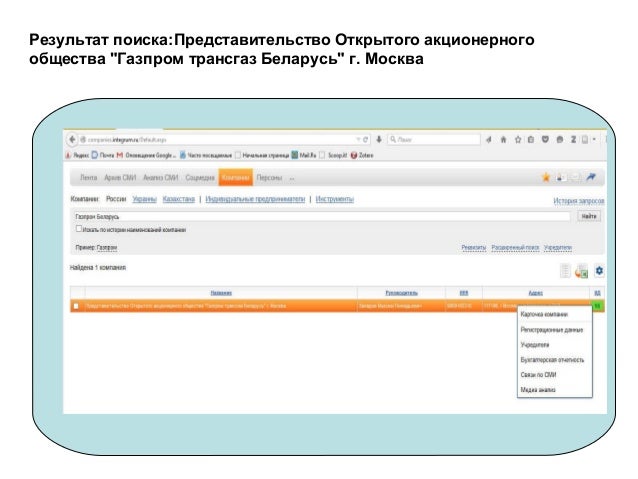The image size is (638, 479).
Task: Open Индивидуальные предприниматели link
Action: 255,199
